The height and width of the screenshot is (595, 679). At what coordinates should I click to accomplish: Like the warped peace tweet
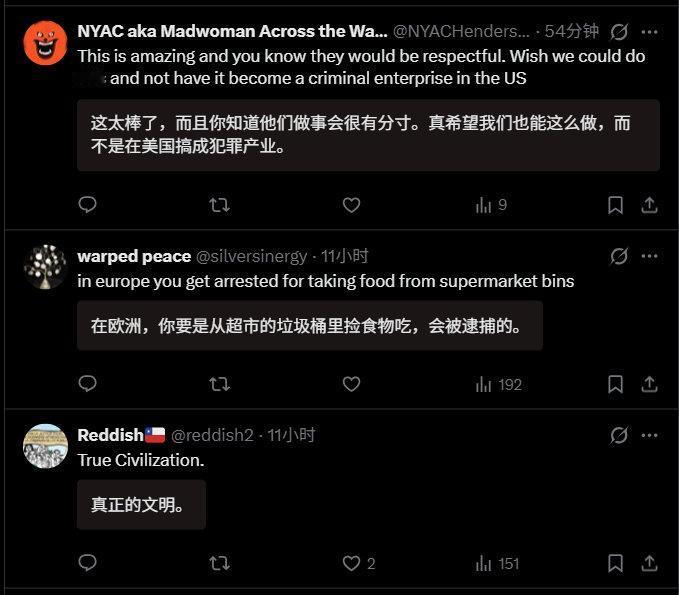coord(351,384)
